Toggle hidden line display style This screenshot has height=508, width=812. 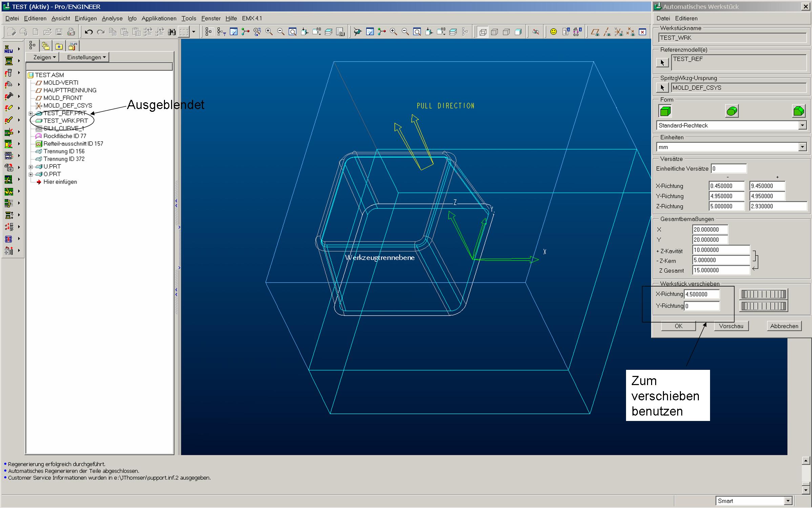495,32
